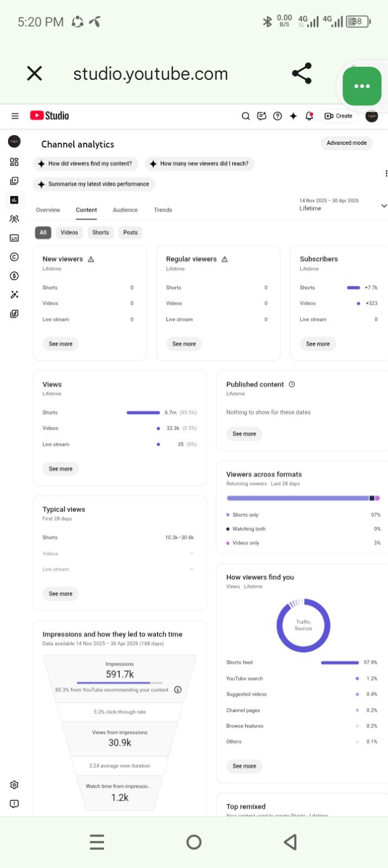The width and height of the screenshot is (388, 868).
Task: Click the Shorts views bar in Views card
Action: 143,412
